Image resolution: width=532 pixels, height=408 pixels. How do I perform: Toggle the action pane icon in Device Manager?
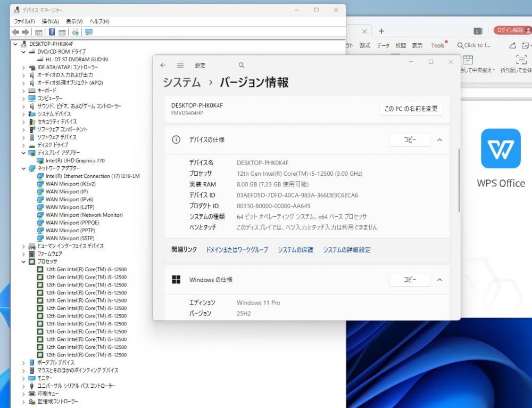pyautogui.click(x=62, y=32)
